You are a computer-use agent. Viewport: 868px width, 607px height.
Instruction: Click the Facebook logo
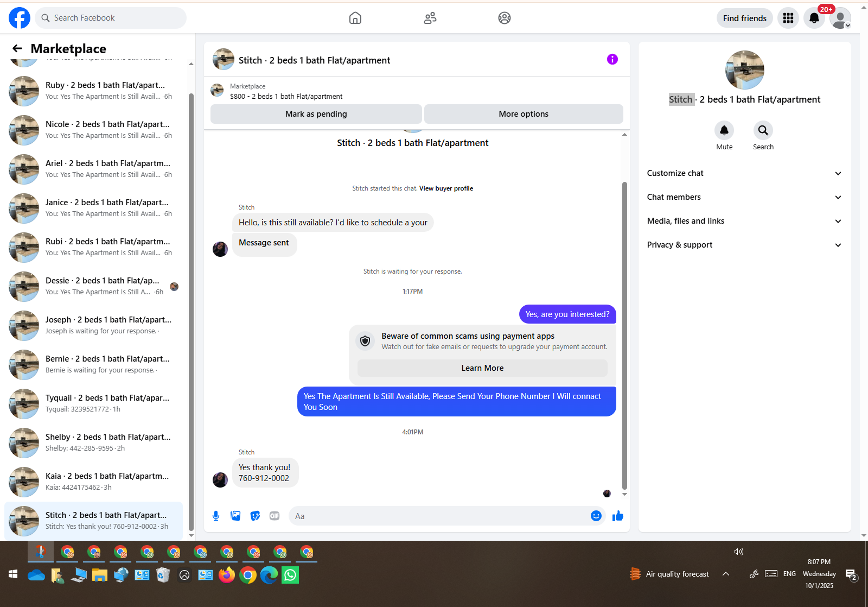coord(20,18)
